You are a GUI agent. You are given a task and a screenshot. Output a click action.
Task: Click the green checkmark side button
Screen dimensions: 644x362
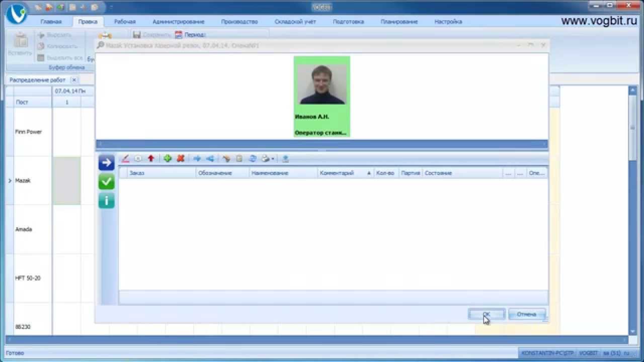pos(107,182)
